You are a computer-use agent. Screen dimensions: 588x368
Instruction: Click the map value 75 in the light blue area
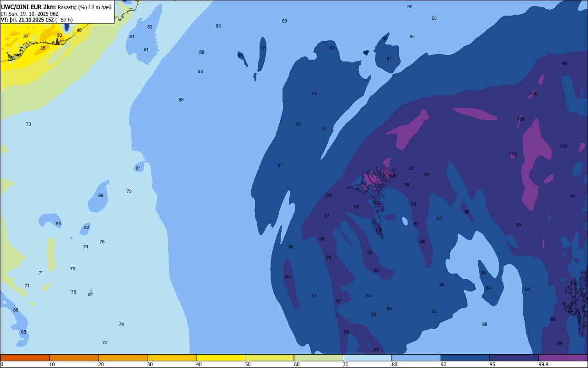coord(73,292)
